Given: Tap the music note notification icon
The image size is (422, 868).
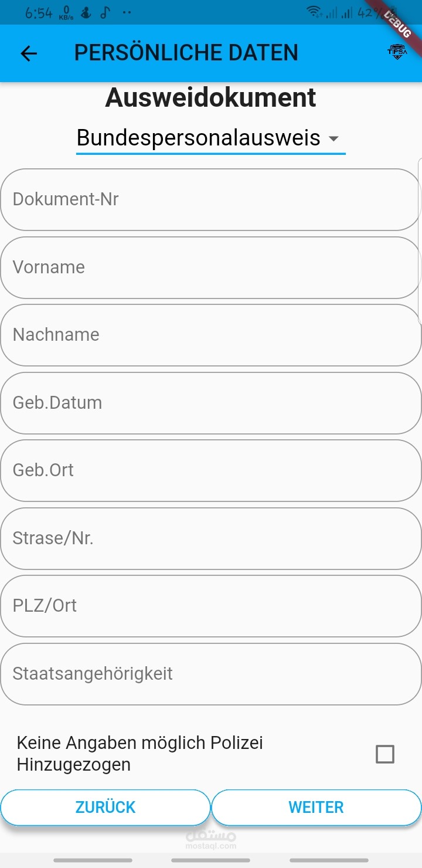Looking at the screenshot, I should coord(104,12).
